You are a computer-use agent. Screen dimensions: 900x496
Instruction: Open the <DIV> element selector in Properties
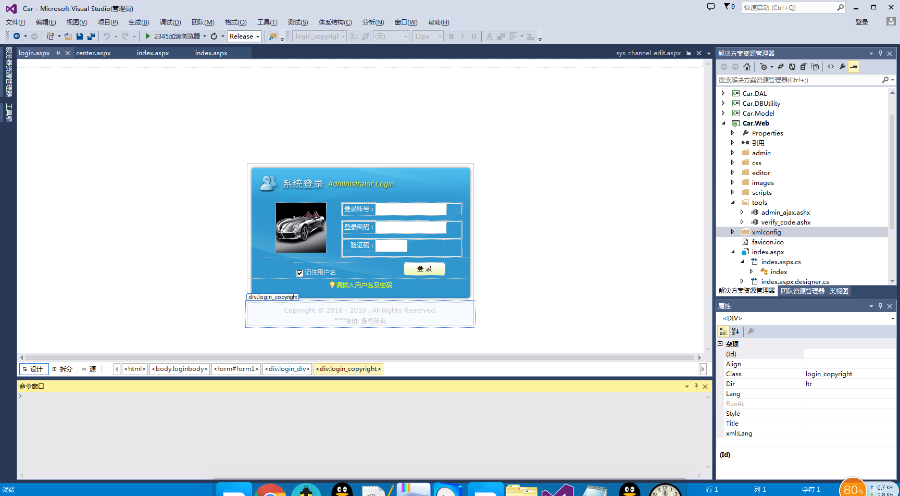[x=808, y=318]
